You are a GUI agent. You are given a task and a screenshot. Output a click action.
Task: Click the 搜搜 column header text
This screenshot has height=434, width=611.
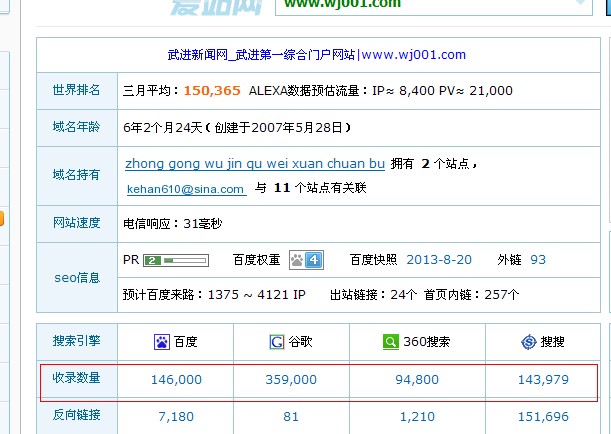coord(553,342)
